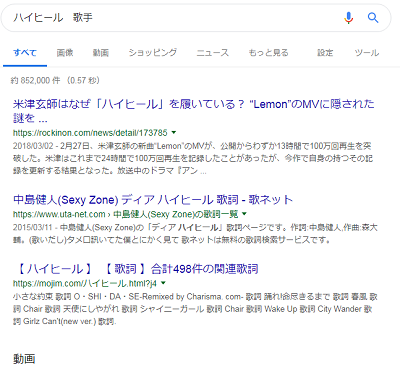Viewport: 400px width, 371px height.
Task: Start voice search with the microphone icon
Action: pos(349,18)
